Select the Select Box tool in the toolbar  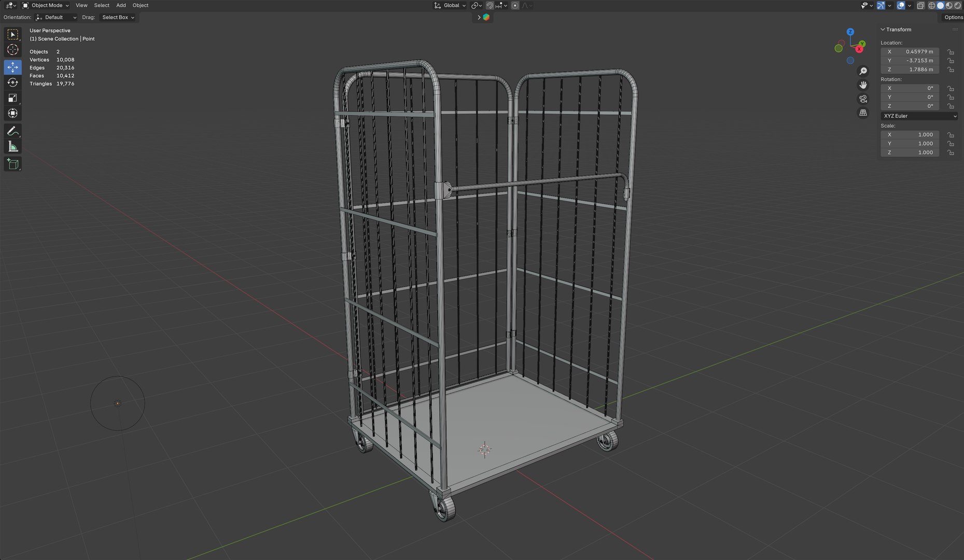click(x=13, y=34)
